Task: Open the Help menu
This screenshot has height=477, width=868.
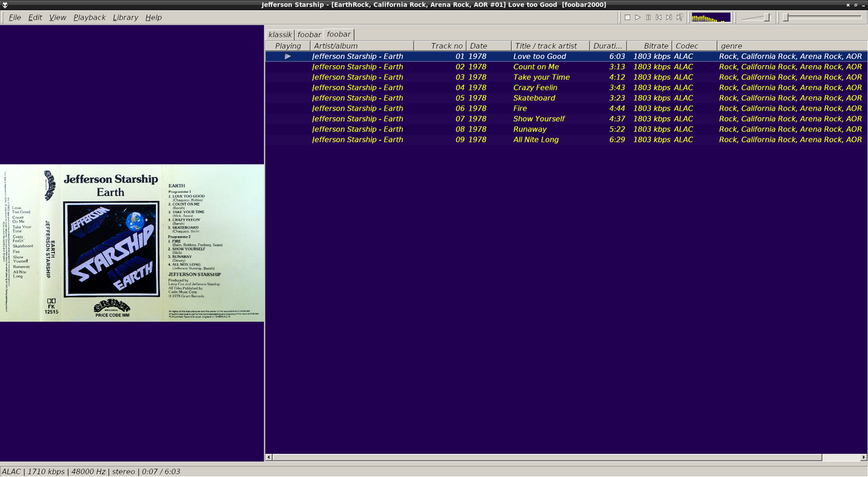Action: pos(153,17)
